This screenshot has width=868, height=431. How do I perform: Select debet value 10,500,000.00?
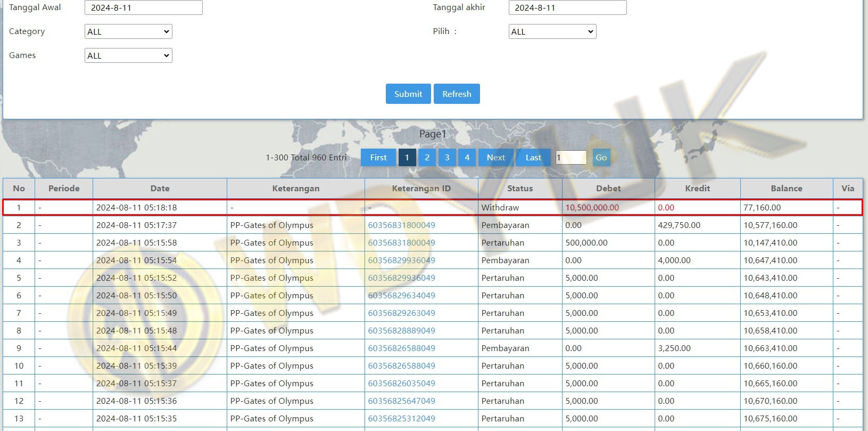click(x=592, y=207)
